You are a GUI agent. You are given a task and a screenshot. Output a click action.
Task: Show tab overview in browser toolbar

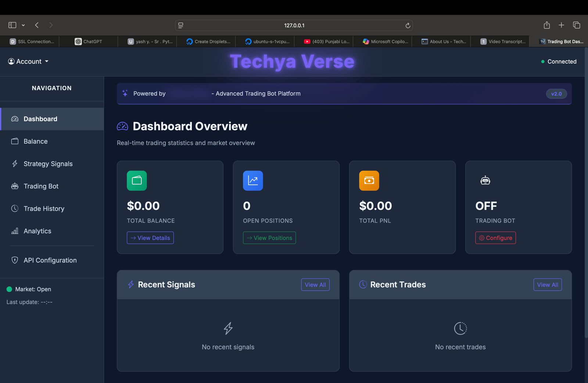point(576,25)
